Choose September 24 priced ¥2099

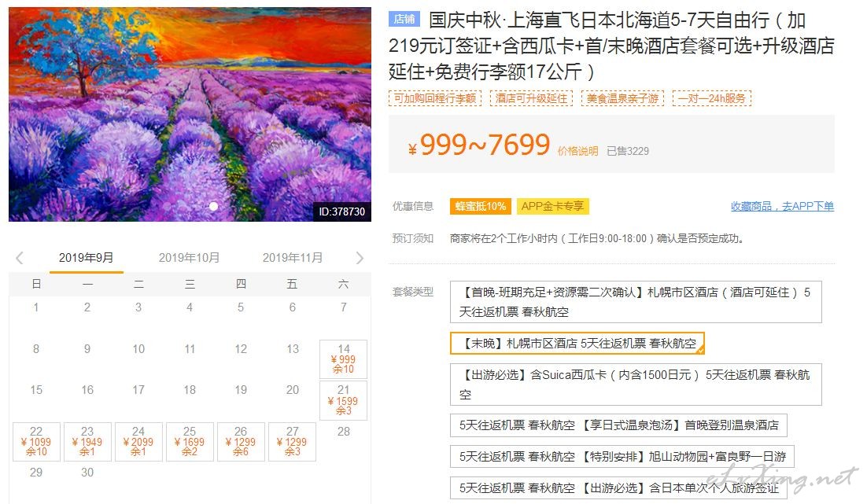point(138,442)
